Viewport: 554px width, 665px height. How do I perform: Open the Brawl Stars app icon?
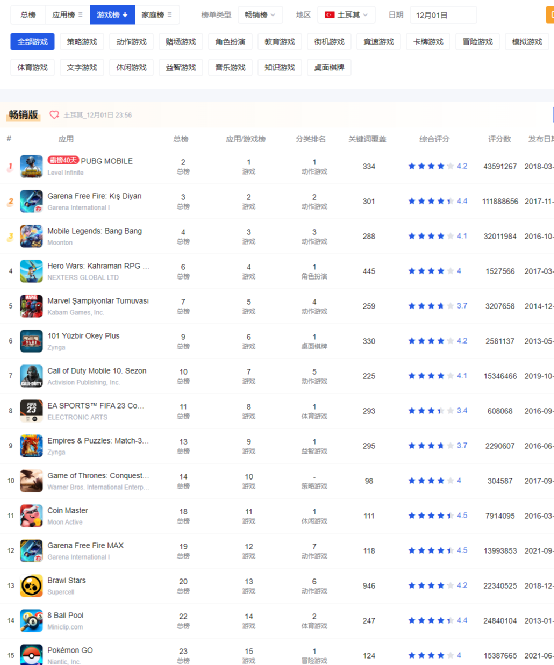pos(31,586)
